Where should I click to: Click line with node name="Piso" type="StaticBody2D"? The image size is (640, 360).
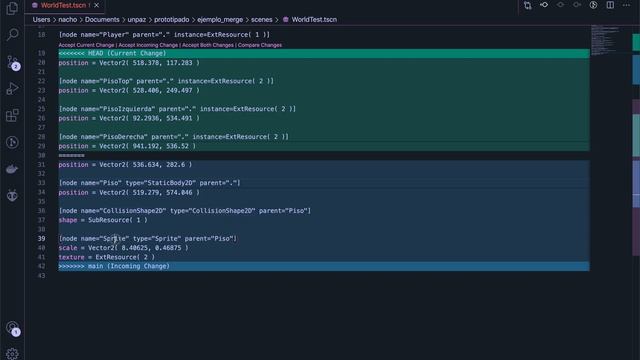149,183
